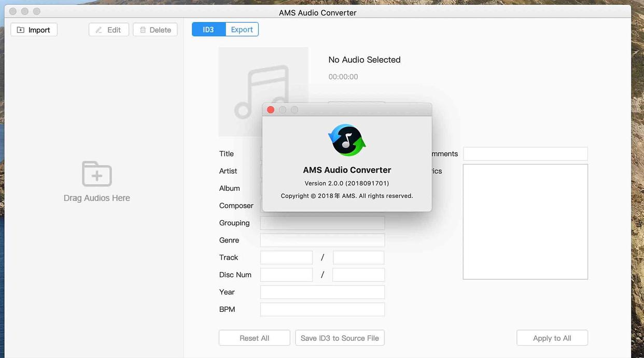Click the Apply to All button
Screen dimensions: 644x358
point(552,338)
